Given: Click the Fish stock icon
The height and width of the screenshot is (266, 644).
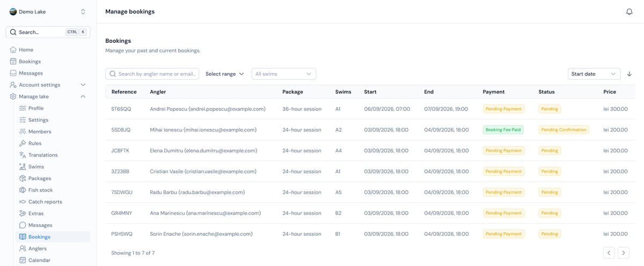Looking at the screenshot, I should 23,190.
